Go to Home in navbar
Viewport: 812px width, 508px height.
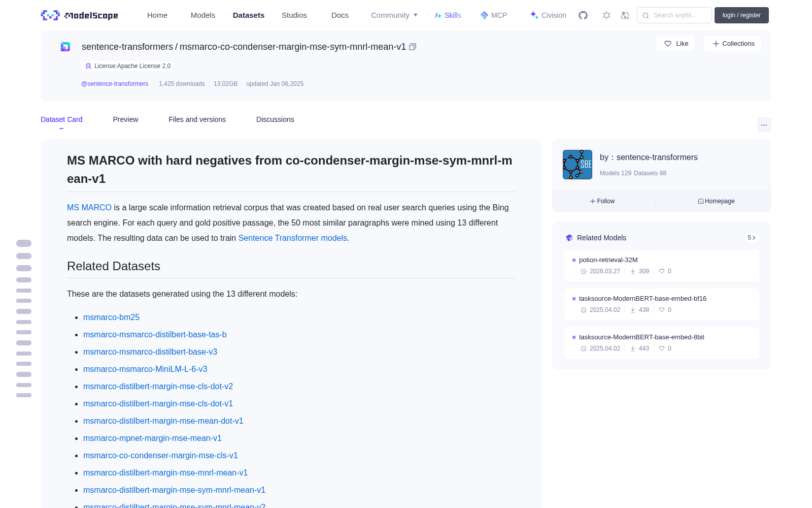[x=157, y=15]
